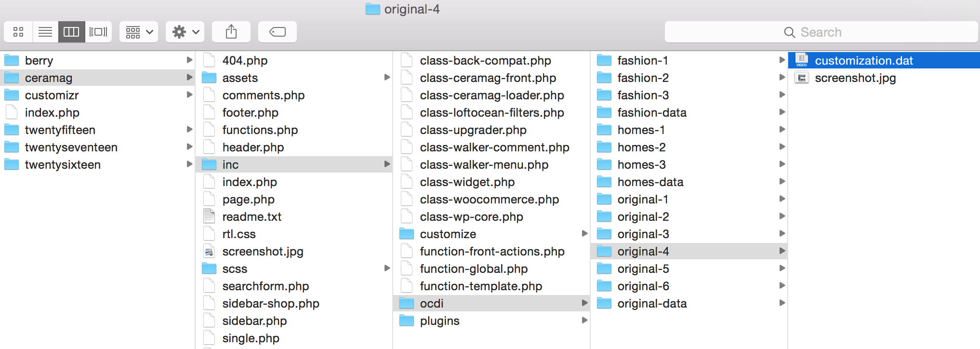Select single.php file name

tap(251, 338)
